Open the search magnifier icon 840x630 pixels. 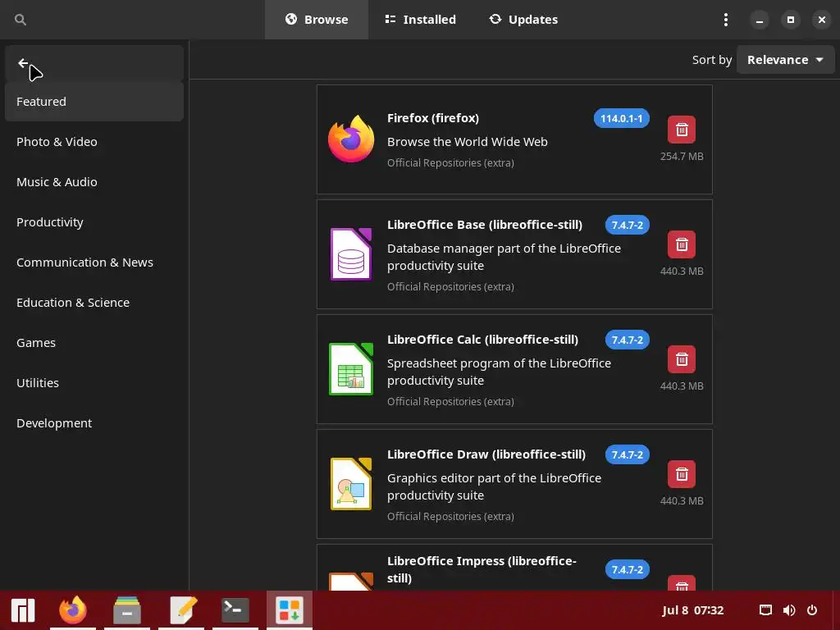21,20
